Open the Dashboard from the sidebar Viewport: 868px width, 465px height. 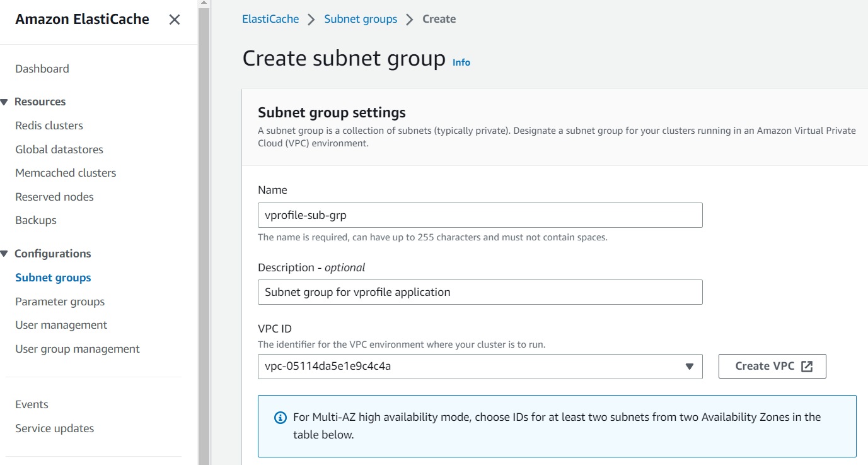coord(42,68)
